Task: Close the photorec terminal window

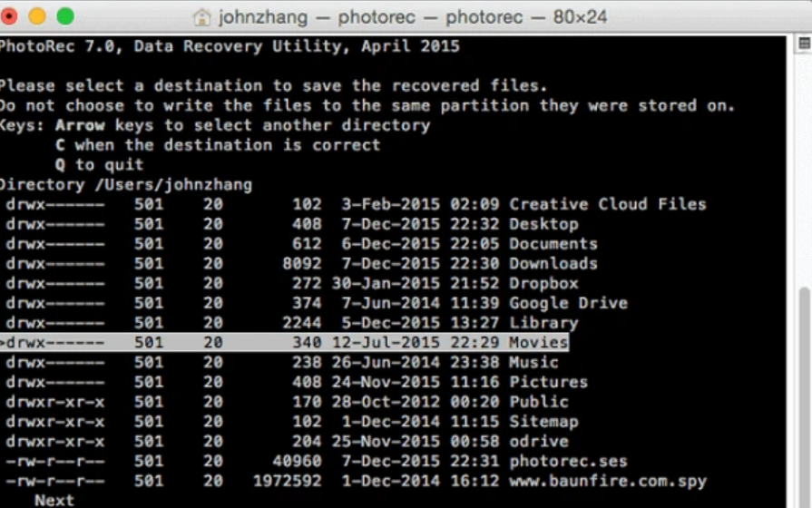Action: (x=12, y=16)
